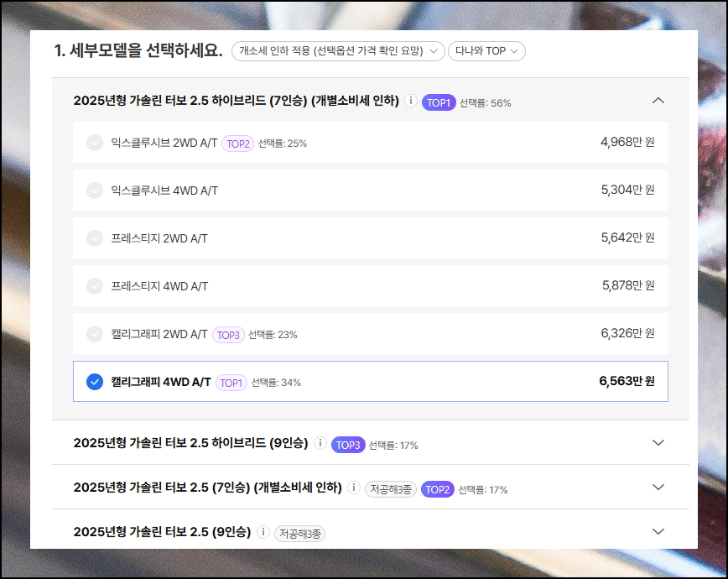
Task: Click TOP3 badge beside 캘리그래피 2WD A/T
Action: pos(228,335)
